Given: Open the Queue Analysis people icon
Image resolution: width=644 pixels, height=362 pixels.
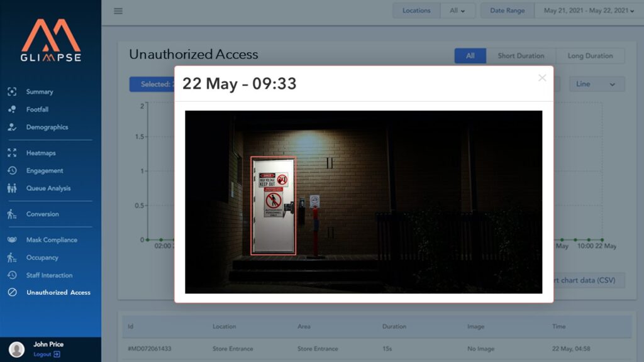Looking at the screenshot, I should coord(12,188).
